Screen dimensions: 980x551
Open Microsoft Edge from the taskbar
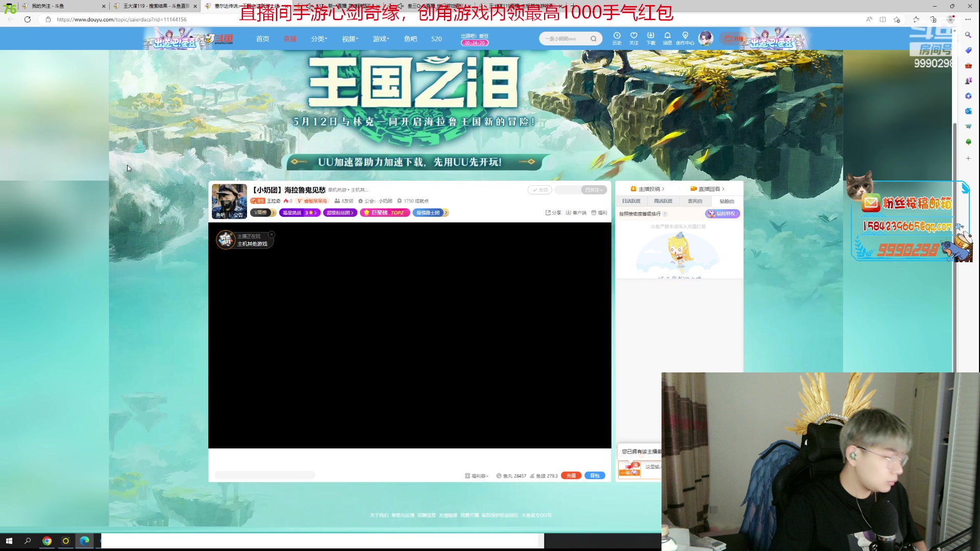pos(84,541)
